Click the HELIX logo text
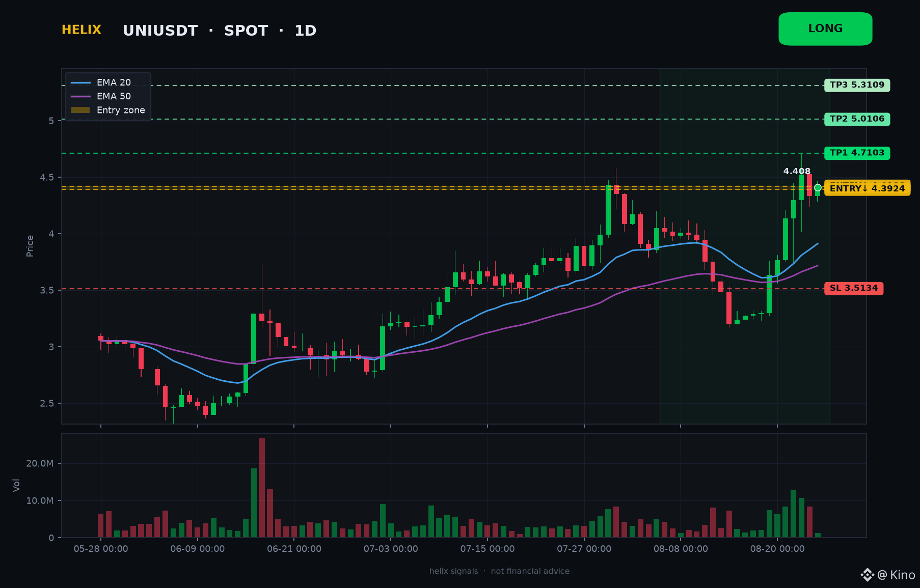Image resolution: width=920 pixels, height=588 pixels. click(82, 30)
